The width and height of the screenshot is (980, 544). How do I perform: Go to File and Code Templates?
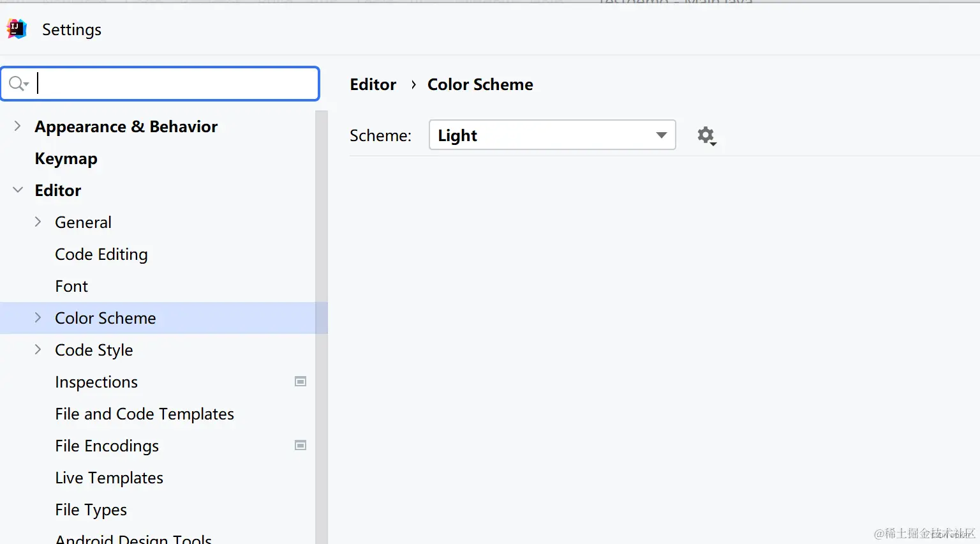click(144, 414)
